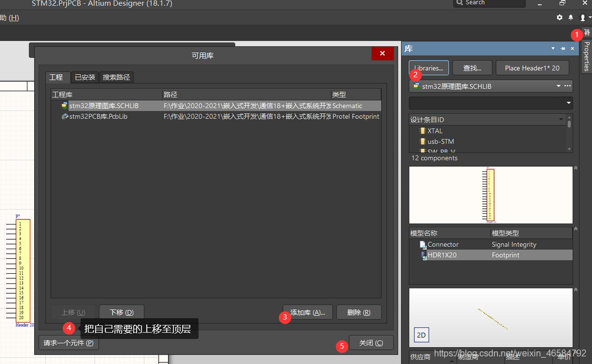Click the 模型类型 column header

(x=531, y=234)
